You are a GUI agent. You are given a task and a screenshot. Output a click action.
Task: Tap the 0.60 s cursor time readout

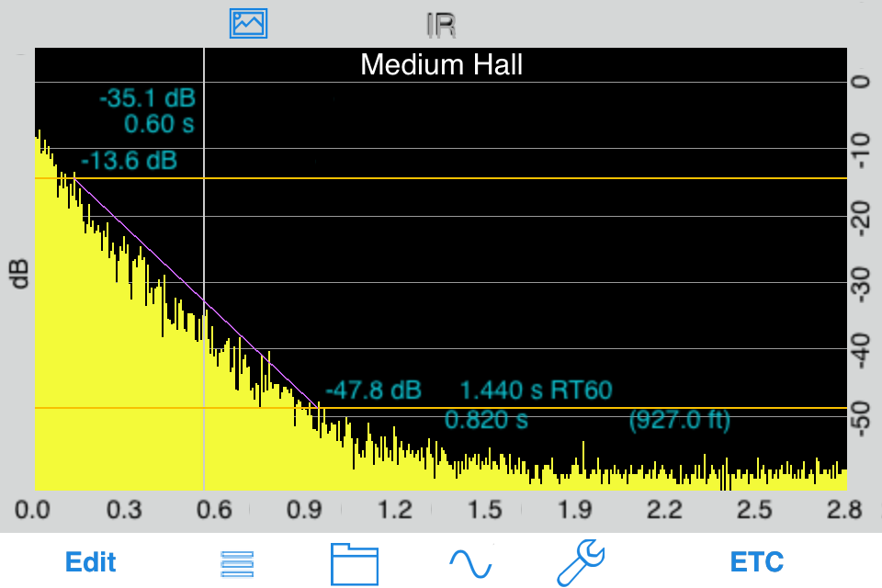pyautogui.click(x=159, y=124)
